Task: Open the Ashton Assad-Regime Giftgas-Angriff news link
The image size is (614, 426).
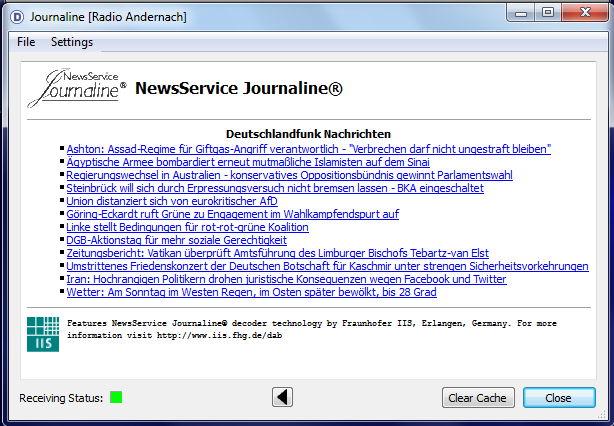Action: [309, 149]
